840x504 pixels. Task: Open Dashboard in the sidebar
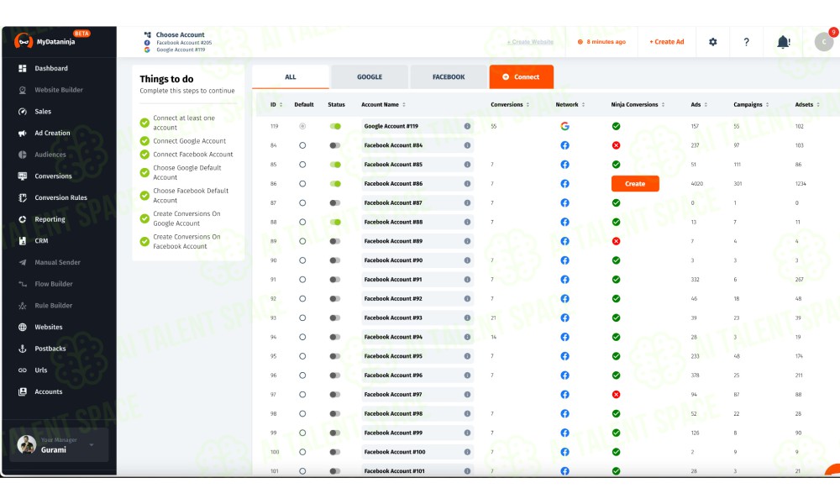click(51, 69)
